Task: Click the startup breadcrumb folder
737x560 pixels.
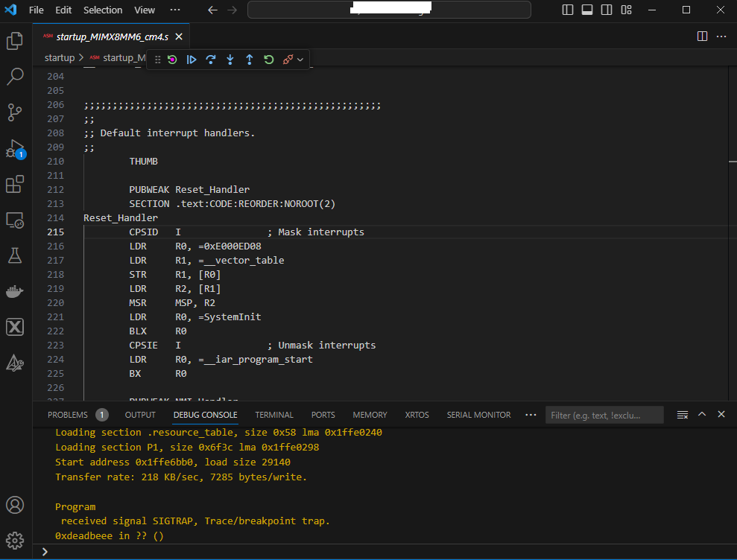Action: [60, 57]
